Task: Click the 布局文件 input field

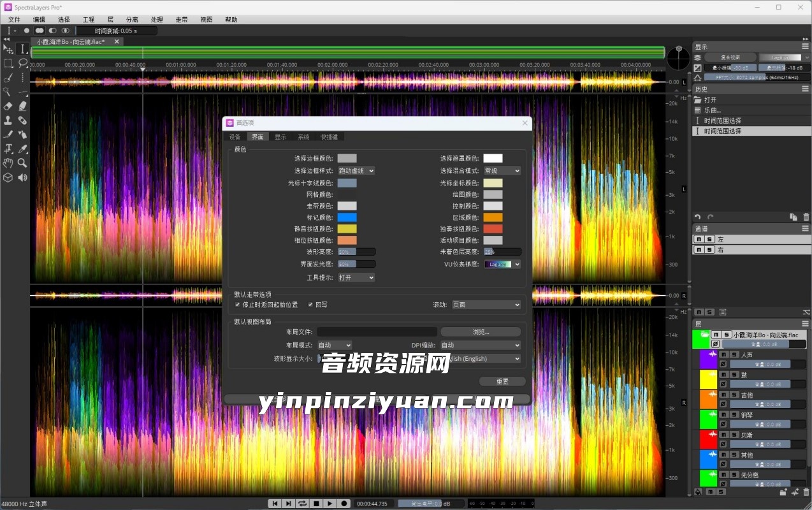Action: 377,331
